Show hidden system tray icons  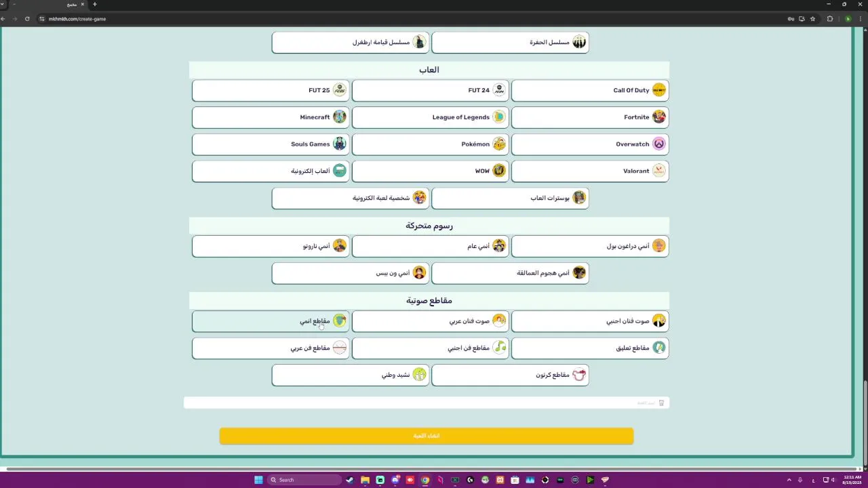tap(789, 480)
